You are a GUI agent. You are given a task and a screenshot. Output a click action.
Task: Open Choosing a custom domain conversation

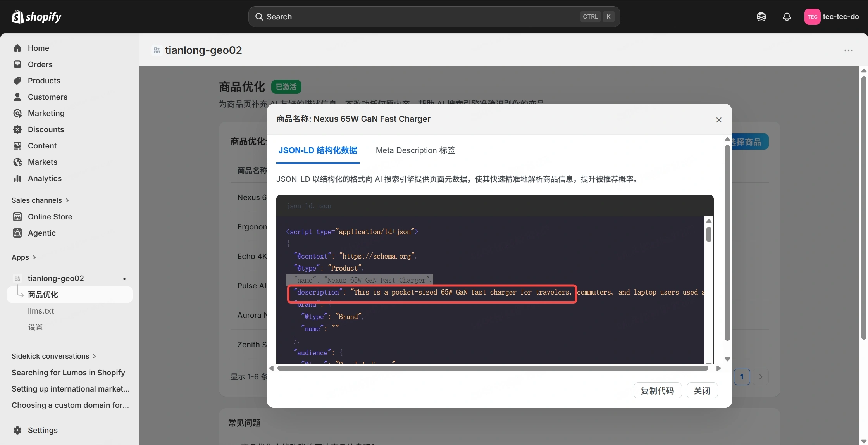[70, 405]
